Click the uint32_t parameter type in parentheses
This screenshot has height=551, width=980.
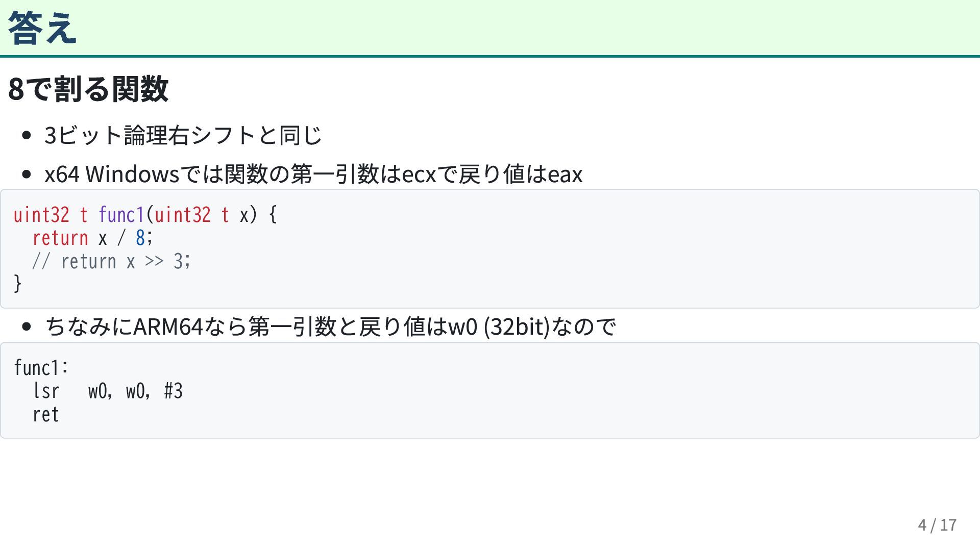coord(191,215)
